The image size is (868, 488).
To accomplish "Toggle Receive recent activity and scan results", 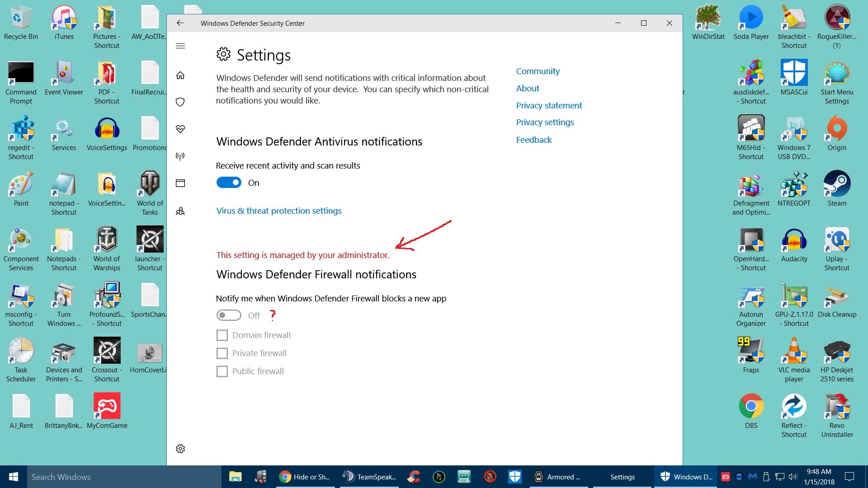I will (x=229, y=183).
